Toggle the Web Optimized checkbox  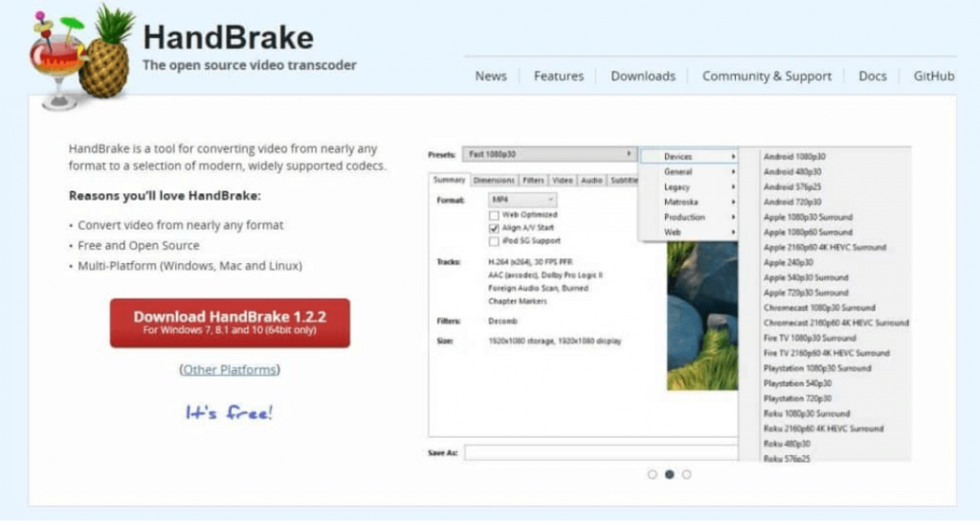[494, 215]
